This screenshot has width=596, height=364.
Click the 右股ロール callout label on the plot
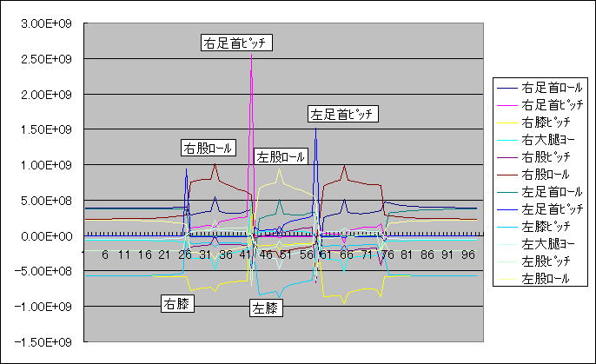(208, 148)
